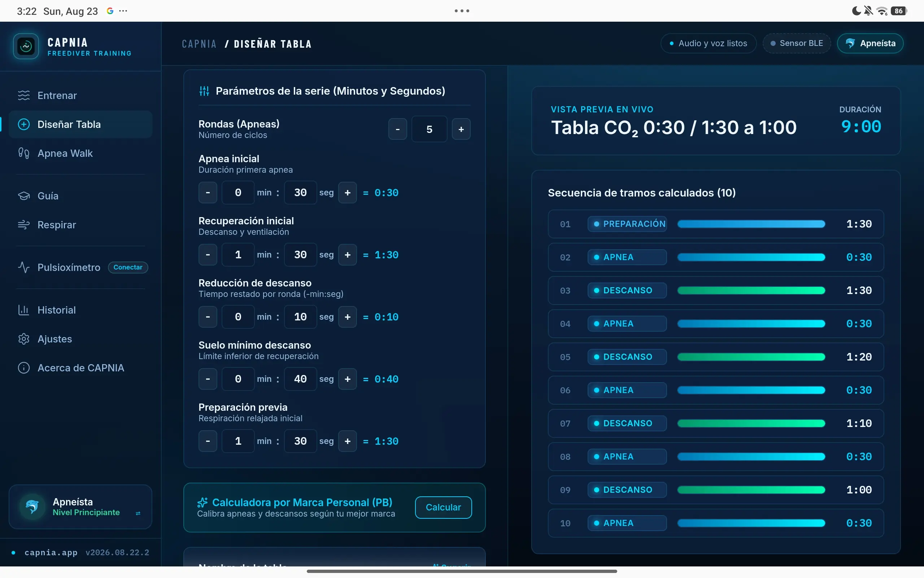Select Respirar in the sidebar
Viewport: 924px width, 578px height.
[80, 225]
